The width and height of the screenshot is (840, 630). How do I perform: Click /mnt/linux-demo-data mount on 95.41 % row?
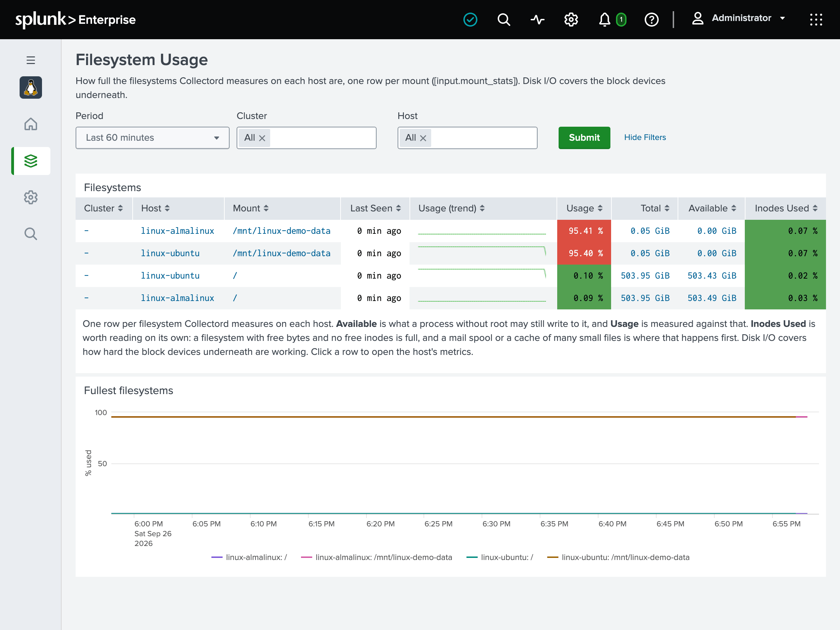tap(281, 231)
